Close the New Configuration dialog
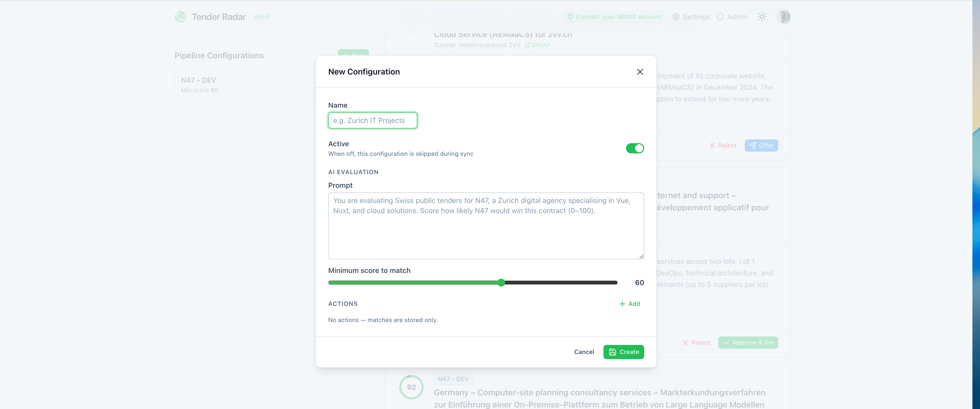This screenshot has width=980, height=409. pos(640,72)
